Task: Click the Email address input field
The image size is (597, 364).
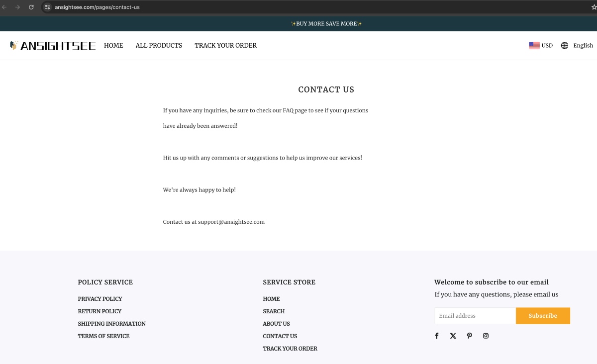Action: [475, 315]
